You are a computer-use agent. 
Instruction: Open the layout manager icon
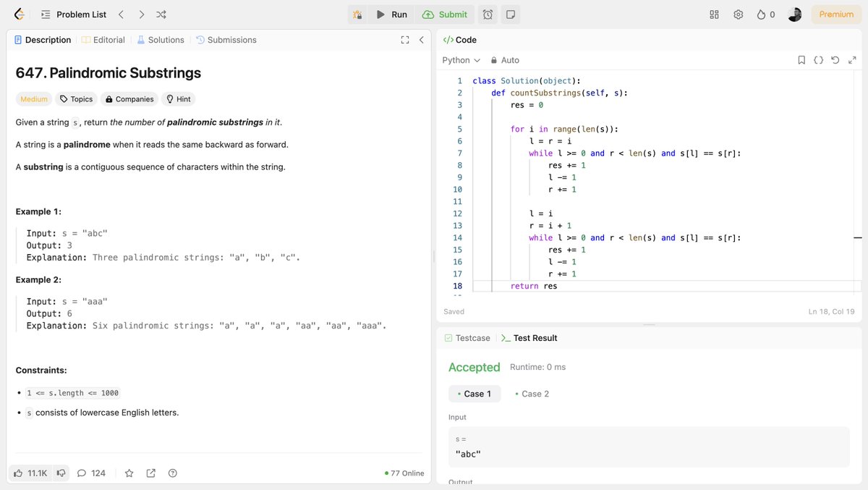pos(714,14)
